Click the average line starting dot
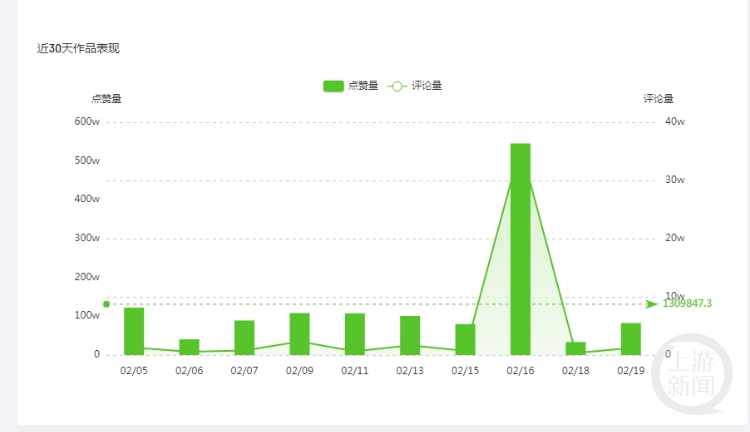 106,304
